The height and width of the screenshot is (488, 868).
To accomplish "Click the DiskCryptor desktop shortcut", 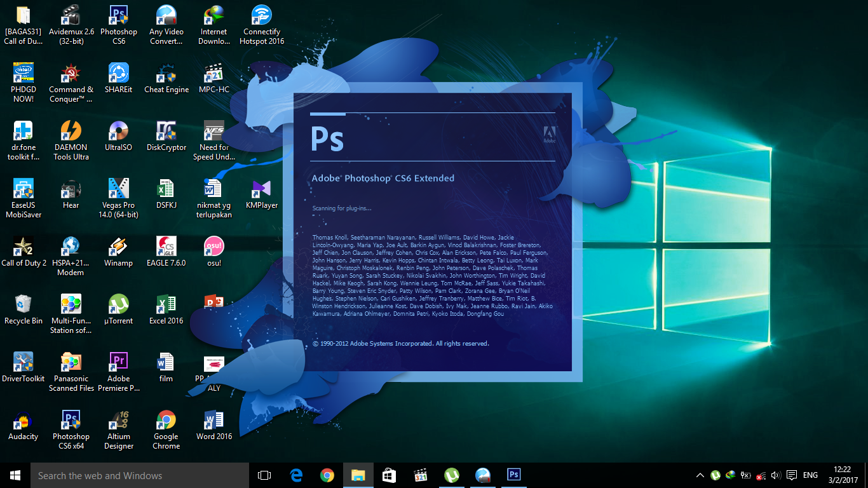I will point(166,137).
